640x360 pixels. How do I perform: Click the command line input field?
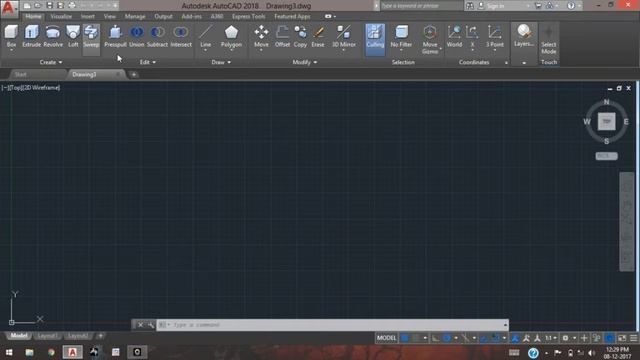click(333, 325)
